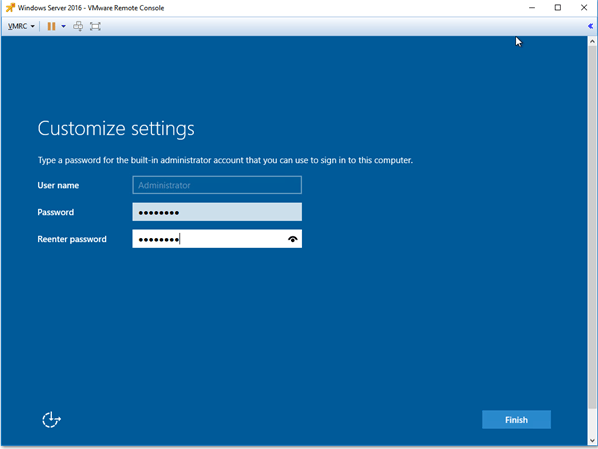Viewport: 598px width, 449px height.
Task: Click the scrollbar up arrow
Action: click(592, 41)
